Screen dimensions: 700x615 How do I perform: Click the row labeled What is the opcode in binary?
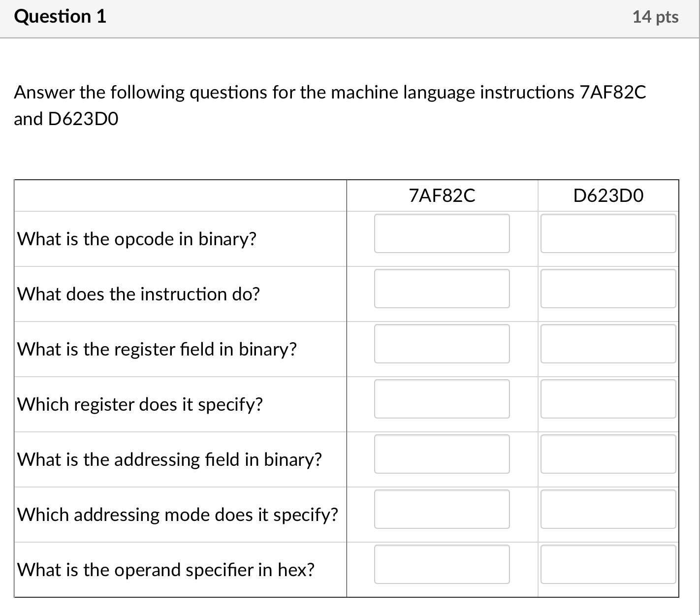tap(136, 239)
